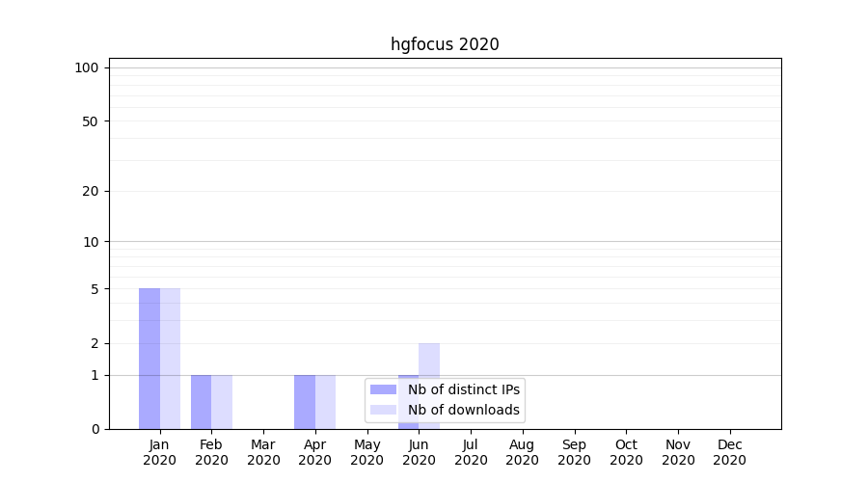
Task: Click the Mar 2020 x-axis label
Action: click(263, 452)
